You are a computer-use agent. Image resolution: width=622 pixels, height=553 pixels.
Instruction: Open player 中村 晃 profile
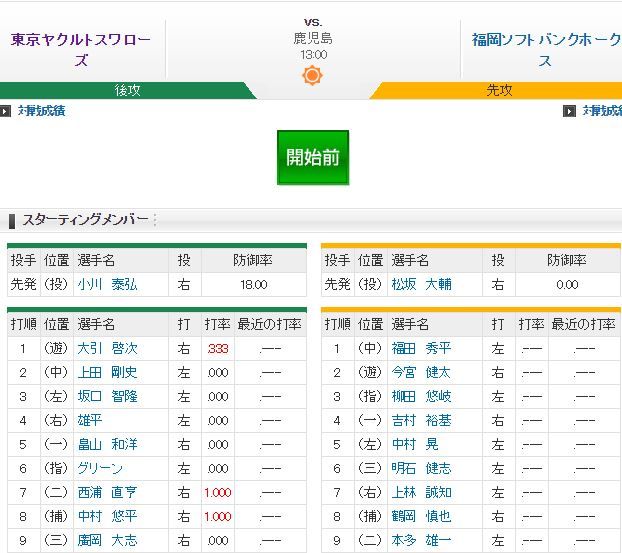tap(415, 444)
